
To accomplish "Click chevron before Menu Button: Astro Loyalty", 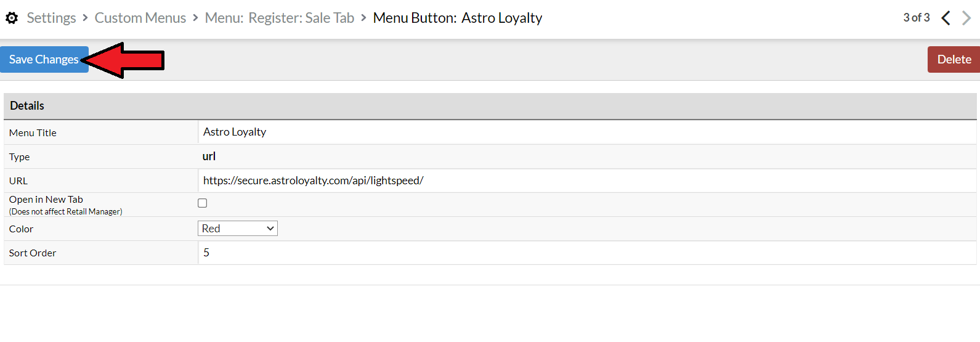I will pos(363,18).
